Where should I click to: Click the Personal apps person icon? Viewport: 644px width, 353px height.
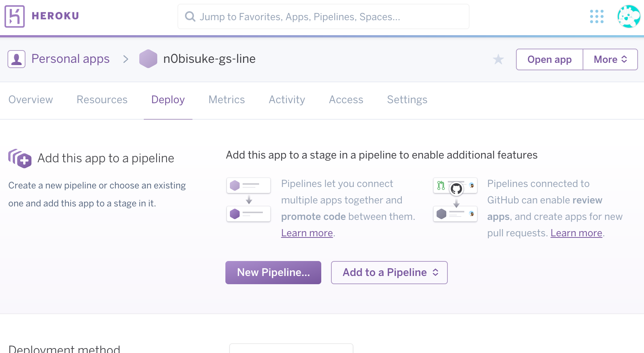coord(16,59)
